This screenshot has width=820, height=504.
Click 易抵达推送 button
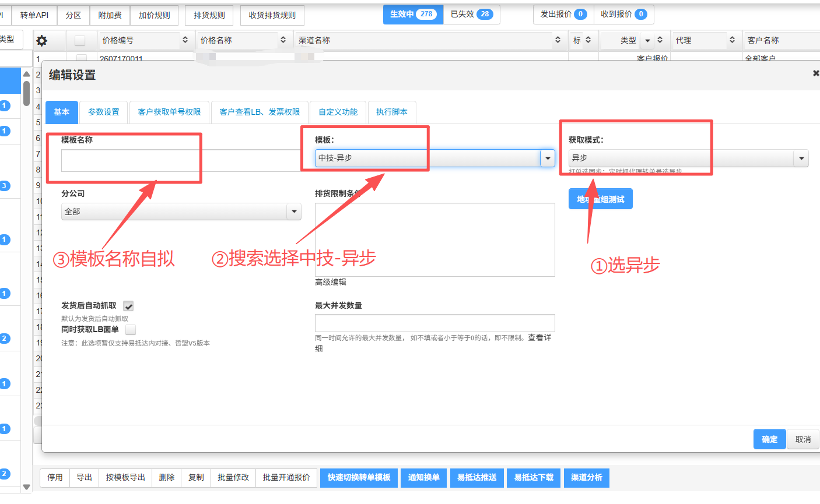coord(477,478)
